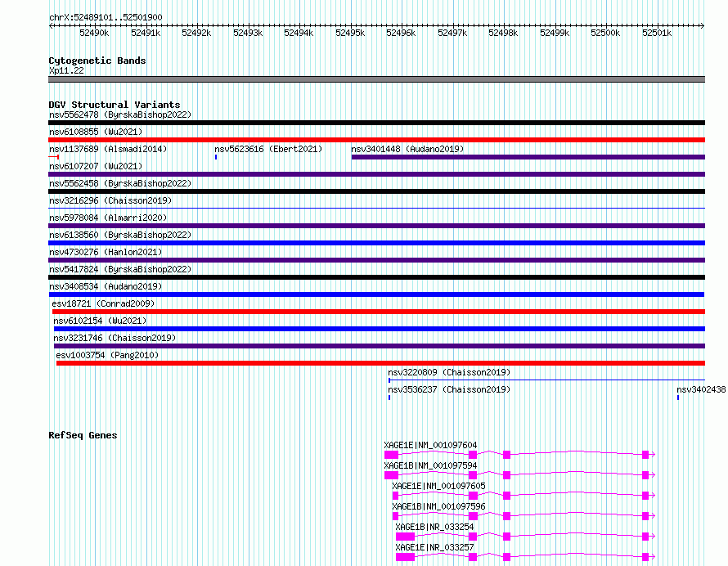
Task: Open nsv3408534 (Audano2019) label
Action: point(106,286)
